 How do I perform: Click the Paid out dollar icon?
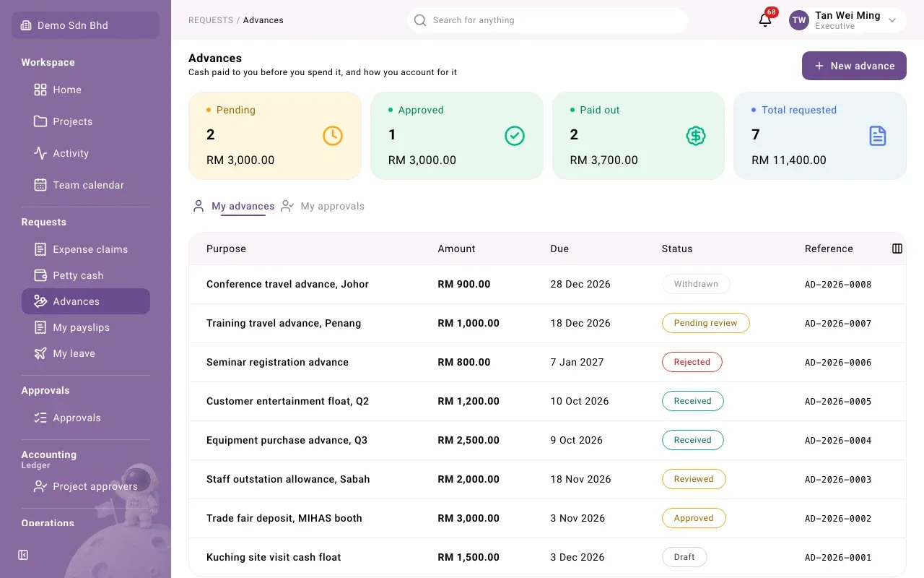point(696,136)
